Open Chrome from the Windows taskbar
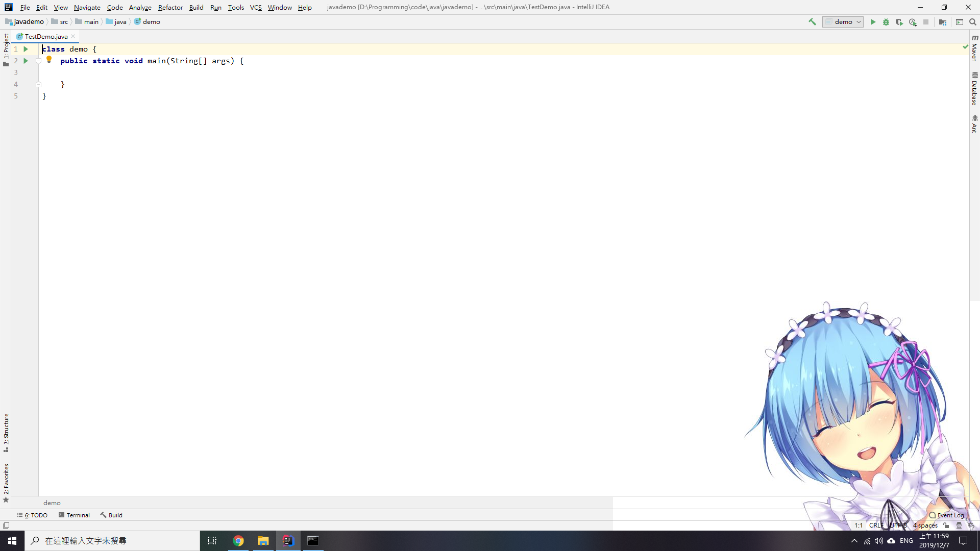Screen dimensions: 980x551 [x=238, y=541]
